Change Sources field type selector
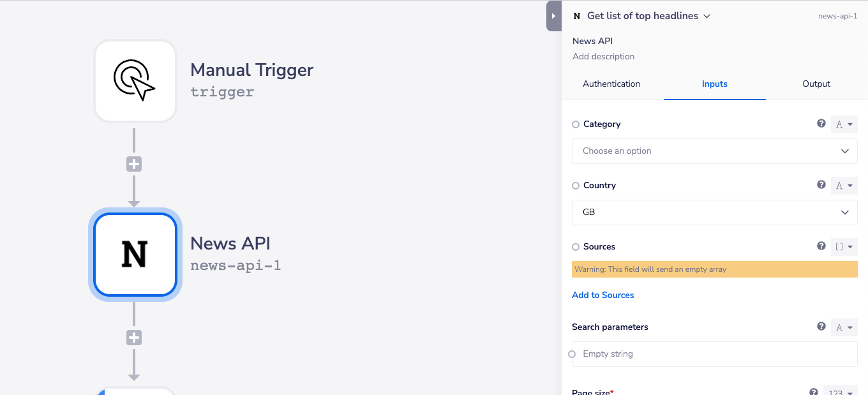This screenshot has height=395, width=868. 844,246
